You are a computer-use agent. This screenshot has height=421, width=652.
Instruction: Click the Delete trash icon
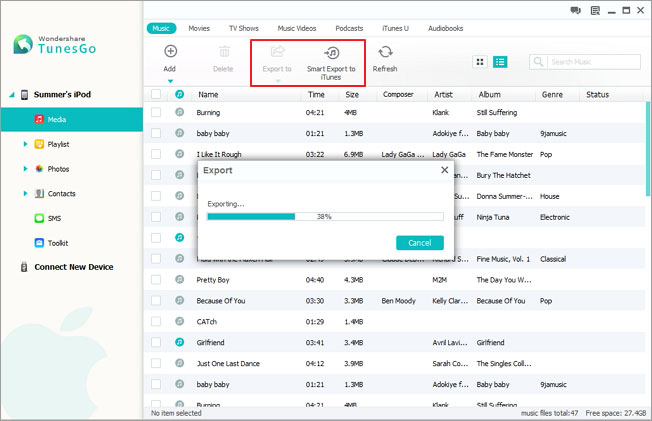pos(224,52)
